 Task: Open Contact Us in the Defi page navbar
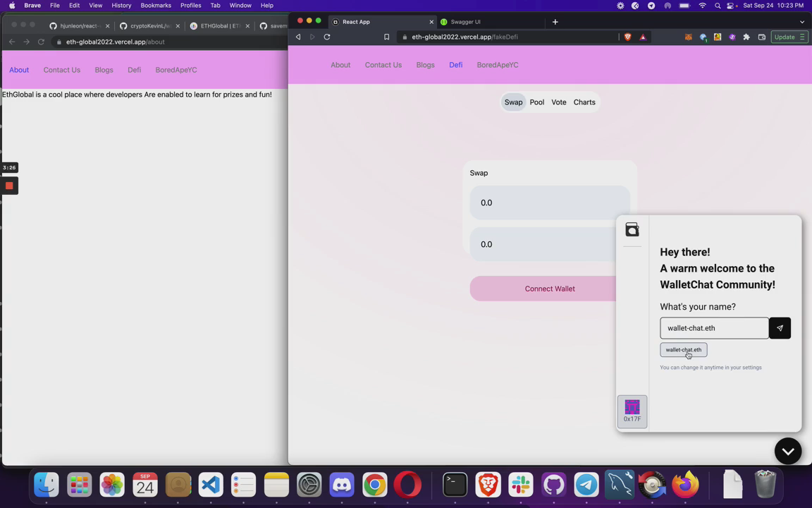click(x=383, y=65)
